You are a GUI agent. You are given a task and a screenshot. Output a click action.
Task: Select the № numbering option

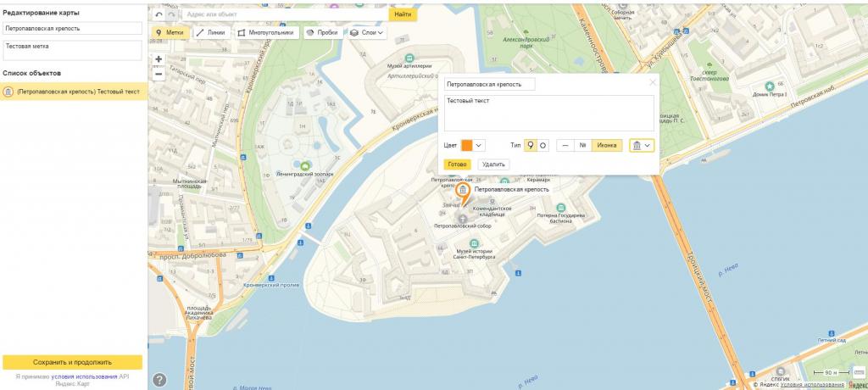tap(583, 145)
